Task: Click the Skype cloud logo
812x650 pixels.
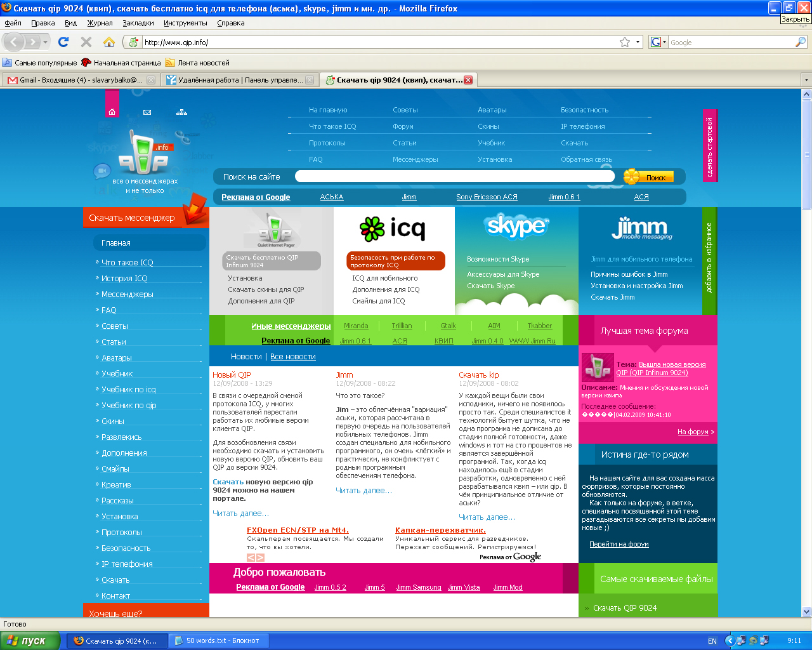Action: click(516, 227)
